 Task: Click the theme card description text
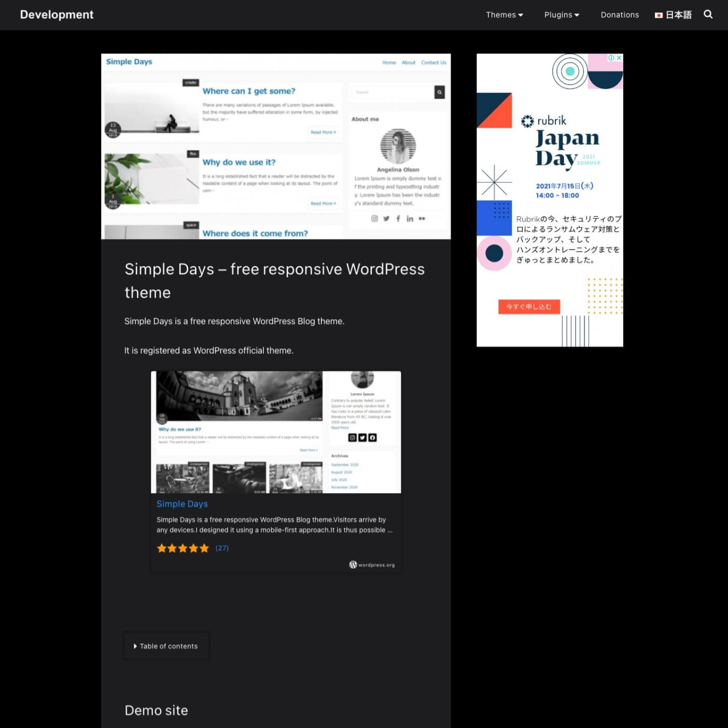click(274, 525)
